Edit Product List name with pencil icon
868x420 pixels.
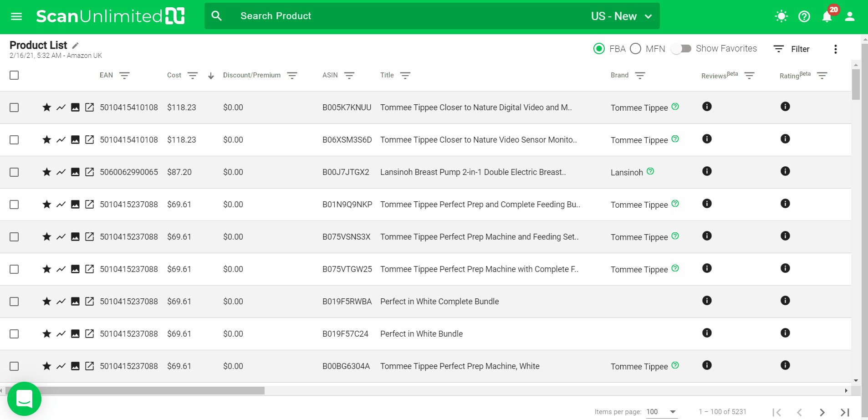pyautogui.click(x=76, y=46)
